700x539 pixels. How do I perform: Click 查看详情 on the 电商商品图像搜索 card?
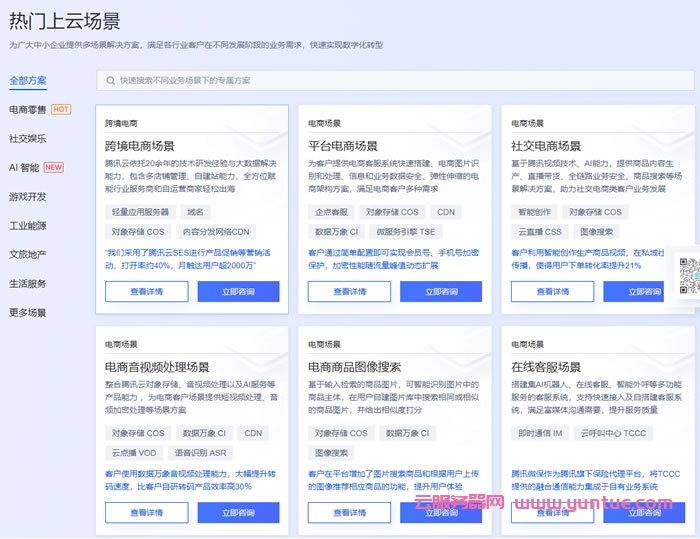point(349,512)
